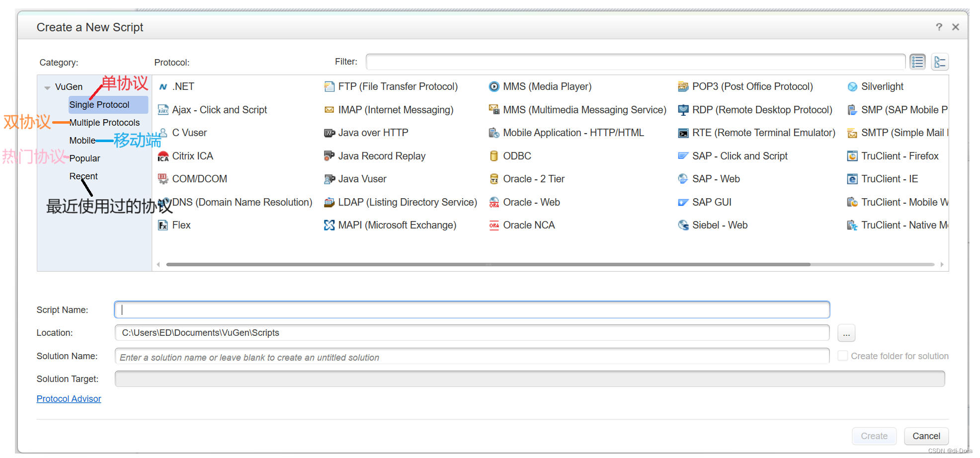
Task: Pick LDAP (Listing Directory Service) icon
Action: point(329,202)
